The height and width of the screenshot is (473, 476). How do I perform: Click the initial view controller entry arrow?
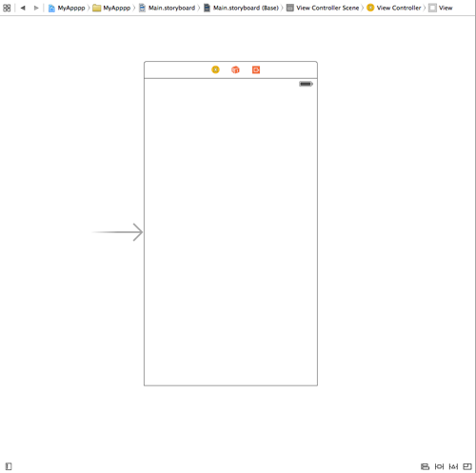117,232
